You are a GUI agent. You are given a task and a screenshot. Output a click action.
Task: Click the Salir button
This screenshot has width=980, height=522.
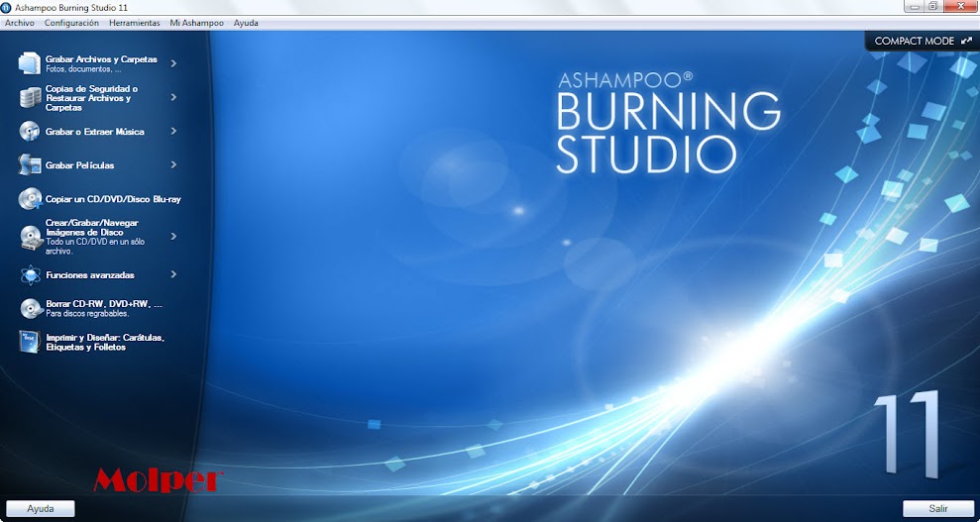click(938, 509)
